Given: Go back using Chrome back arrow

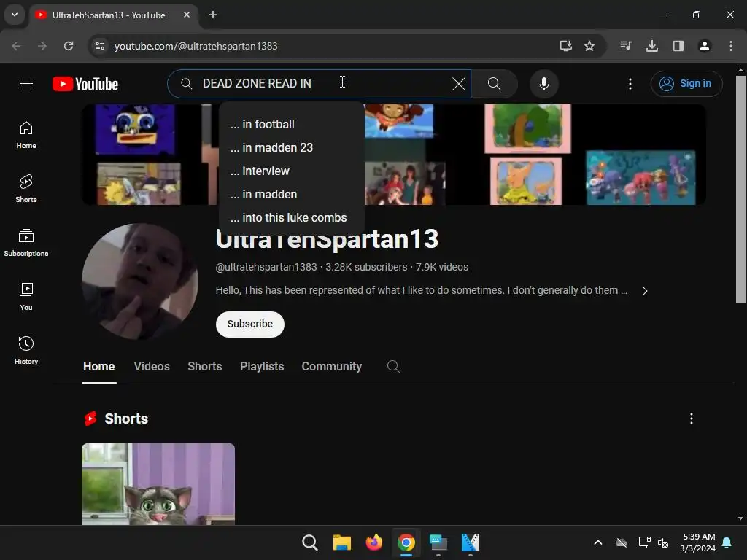Looking at the screenshot, I should pyautogui.click(x=16, y=46).
